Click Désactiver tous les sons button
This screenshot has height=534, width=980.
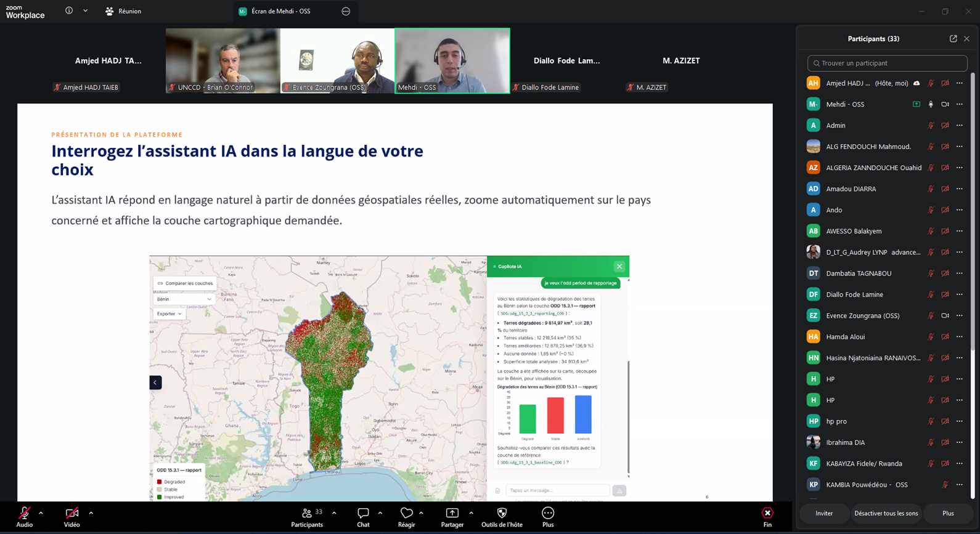coord(886,513)
